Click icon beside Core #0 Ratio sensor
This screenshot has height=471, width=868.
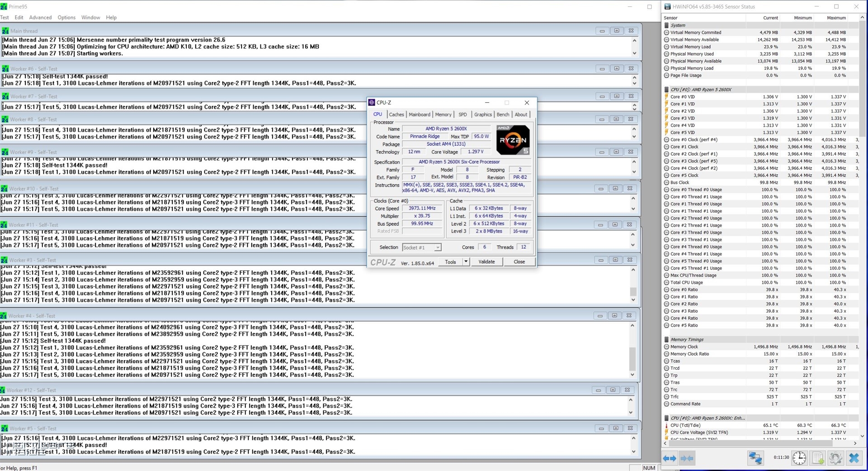click(x=666, y=290)
